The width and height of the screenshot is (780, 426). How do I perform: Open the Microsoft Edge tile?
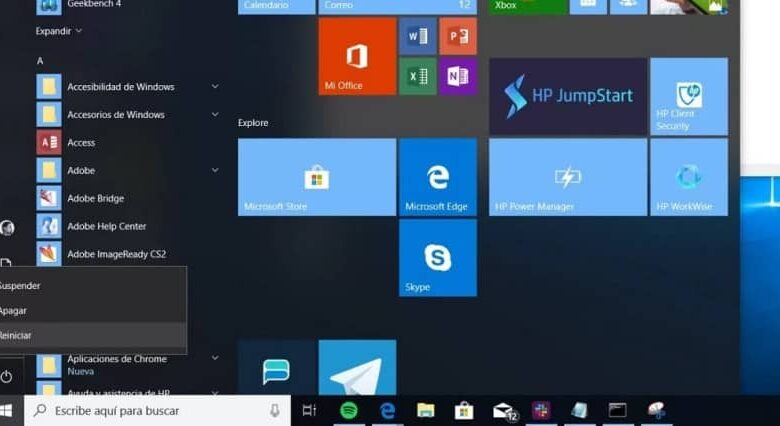[x=438, y=177]
